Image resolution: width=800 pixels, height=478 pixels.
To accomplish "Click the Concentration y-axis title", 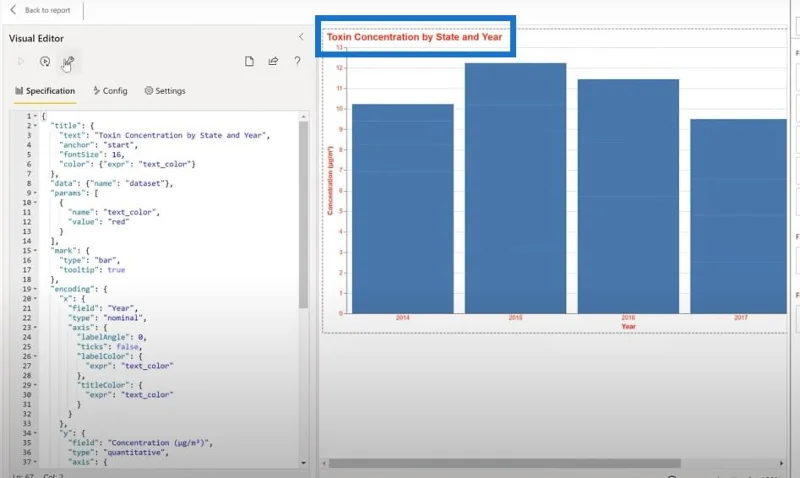I will point(330,181).
